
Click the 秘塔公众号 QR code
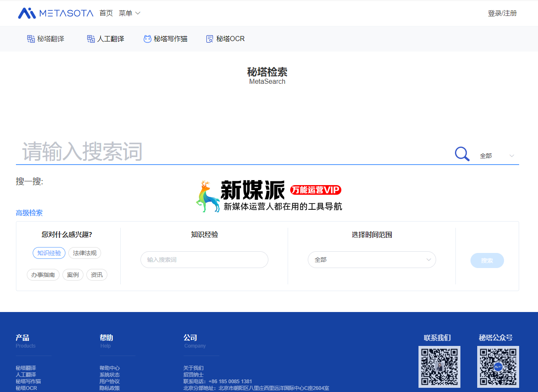pyautogui.click(x=498, y=367)
